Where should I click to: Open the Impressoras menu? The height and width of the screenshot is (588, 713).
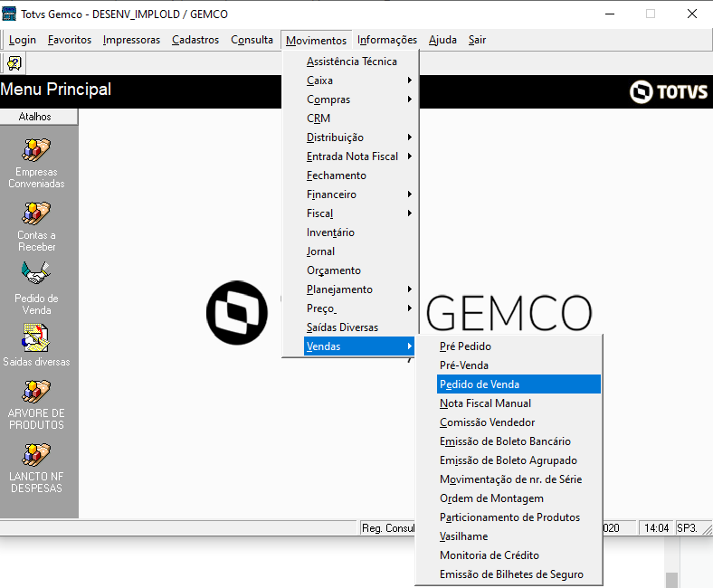click(131, 40)
